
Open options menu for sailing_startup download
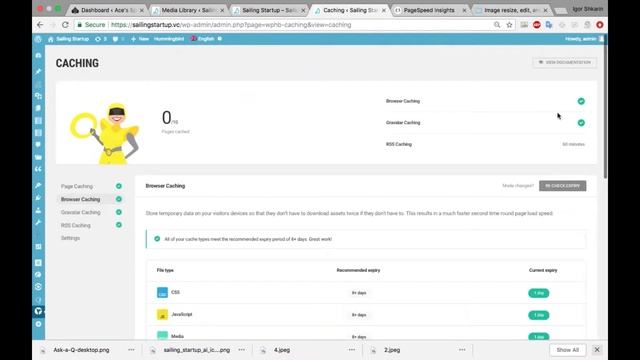pyautogui.click(x=242, y=350)
